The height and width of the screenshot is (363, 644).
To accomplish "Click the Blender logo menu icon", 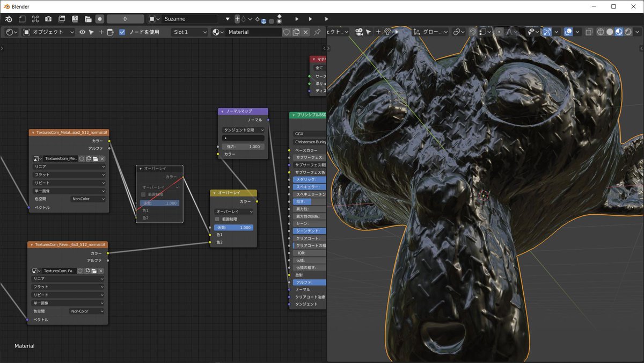I will (x=9, y=19).
